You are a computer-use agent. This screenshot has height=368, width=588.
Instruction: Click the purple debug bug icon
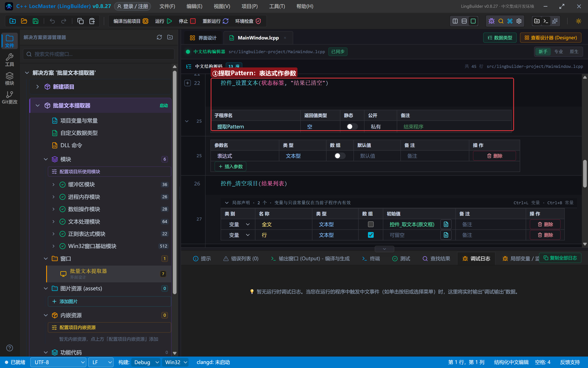pos(491,21)
